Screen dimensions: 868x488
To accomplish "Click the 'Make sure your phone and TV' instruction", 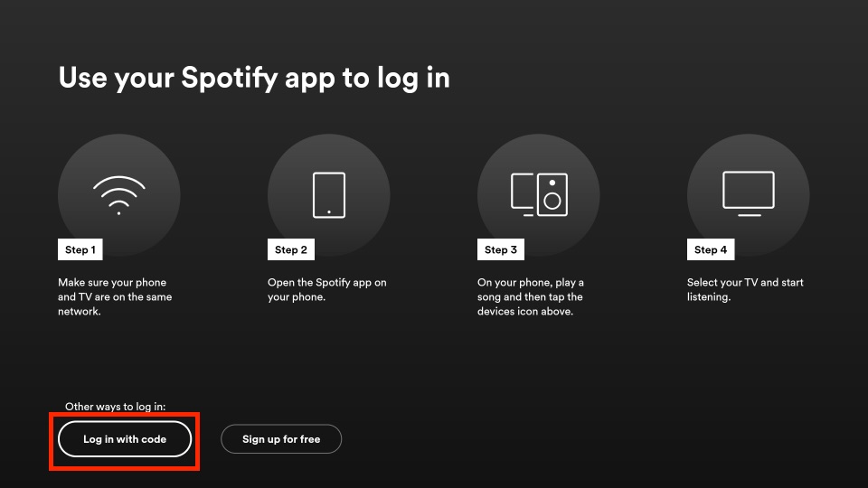I will click(115, 296).
